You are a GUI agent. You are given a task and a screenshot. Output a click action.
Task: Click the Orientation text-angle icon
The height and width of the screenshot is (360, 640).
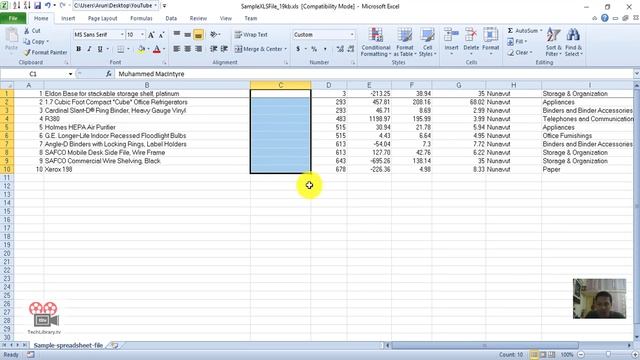[x=213, y=35]
